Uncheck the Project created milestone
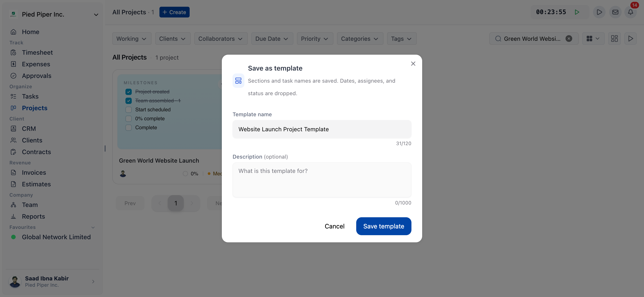This screenshot has height=297, width=644. click(x=129, y=92)
